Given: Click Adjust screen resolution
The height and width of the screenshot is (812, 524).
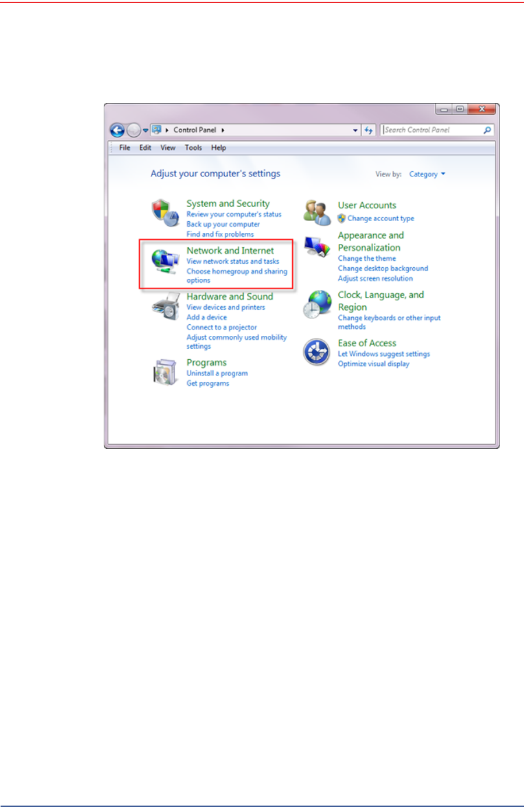Looking at the screenshot, I should (x=375, y=278).
